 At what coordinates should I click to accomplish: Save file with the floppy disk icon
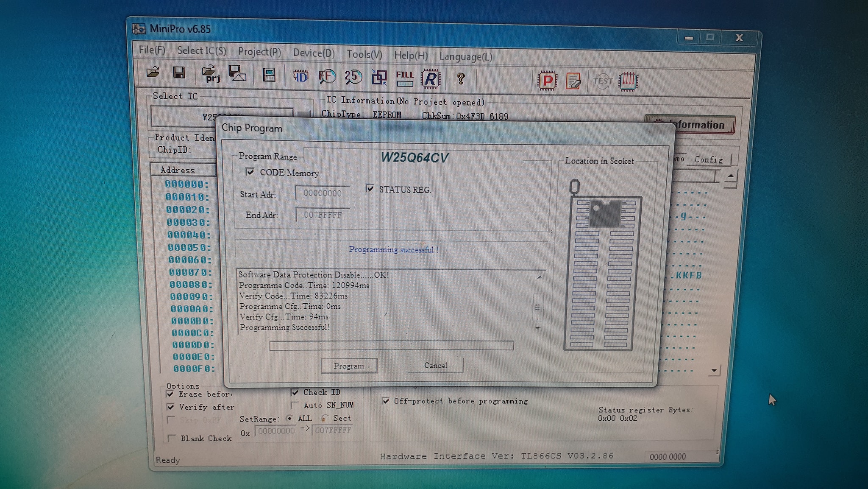point(179,73)
